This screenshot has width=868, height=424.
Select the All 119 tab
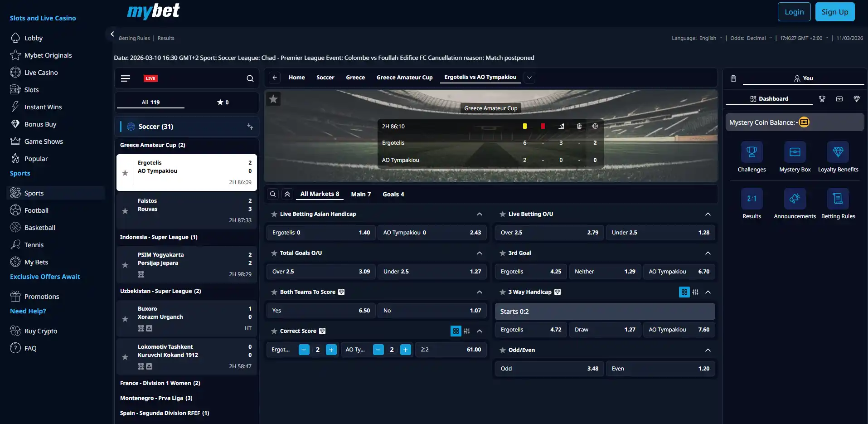(x=150, y=102)
